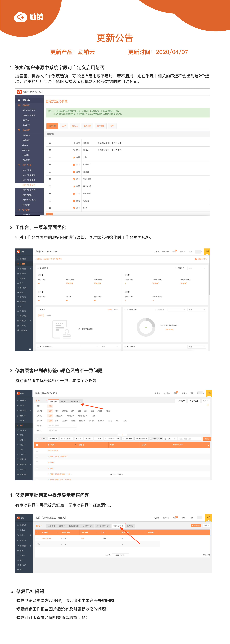
Task: Select 商机123 tab in 自定义业务参数
Action: click(x=87, y=126)
